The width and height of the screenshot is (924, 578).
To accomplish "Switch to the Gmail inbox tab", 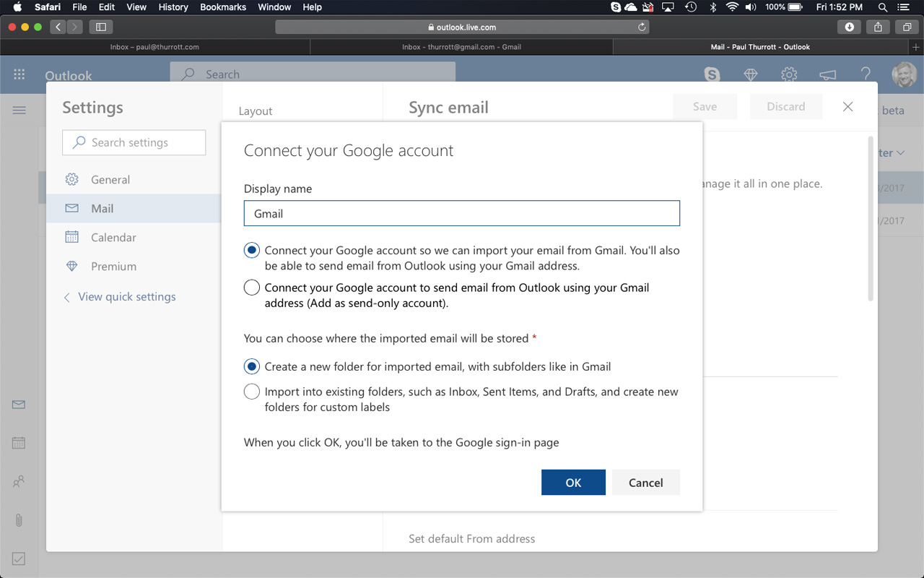I will pyautogui.click(x=461, y=47).
